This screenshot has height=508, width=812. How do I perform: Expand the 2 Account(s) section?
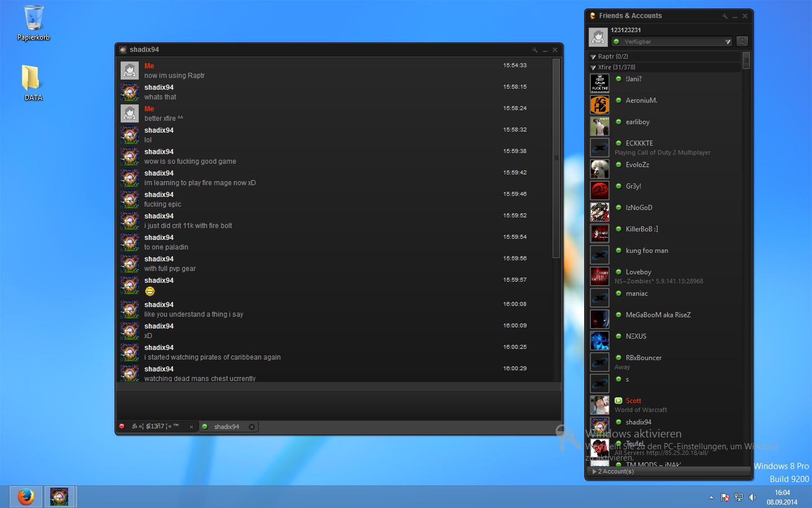[x=594, y=471]
